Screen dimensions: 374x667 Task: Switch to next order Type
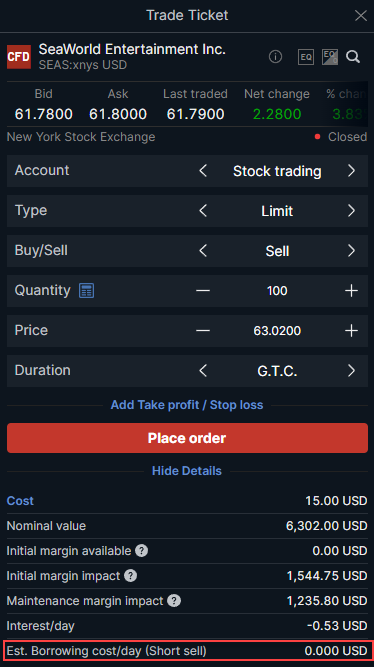[351, 211]
